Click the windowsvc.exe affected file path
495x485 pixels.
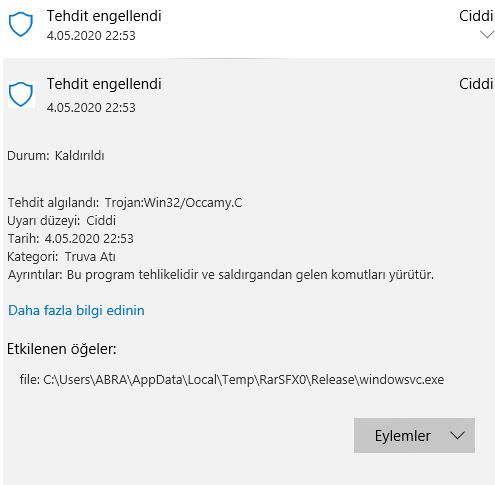(232, 380)
